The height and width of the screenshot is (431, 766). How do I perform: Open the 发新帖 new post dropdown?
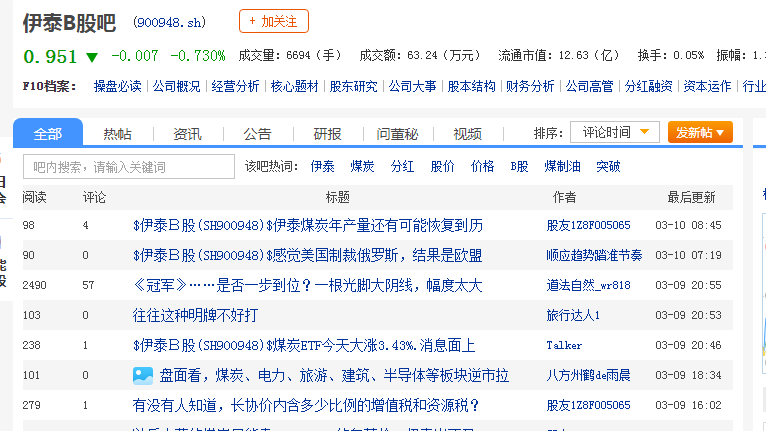[700, 132]
